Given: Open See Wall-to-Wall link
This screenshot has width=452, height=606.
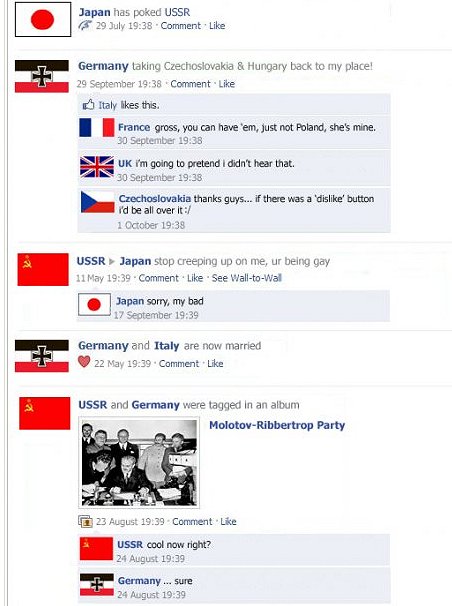Looking at the screenshot, I should coord(246,278).
